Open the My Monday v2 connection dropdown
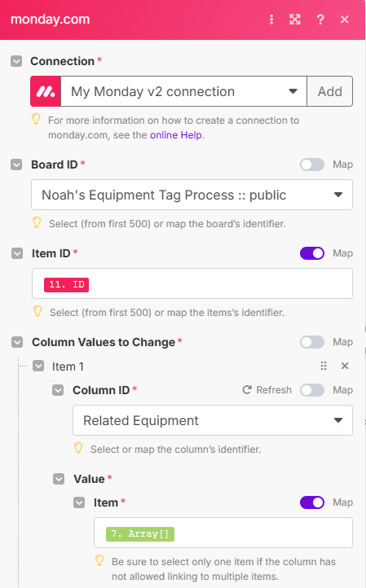 [x=183, y=91]
